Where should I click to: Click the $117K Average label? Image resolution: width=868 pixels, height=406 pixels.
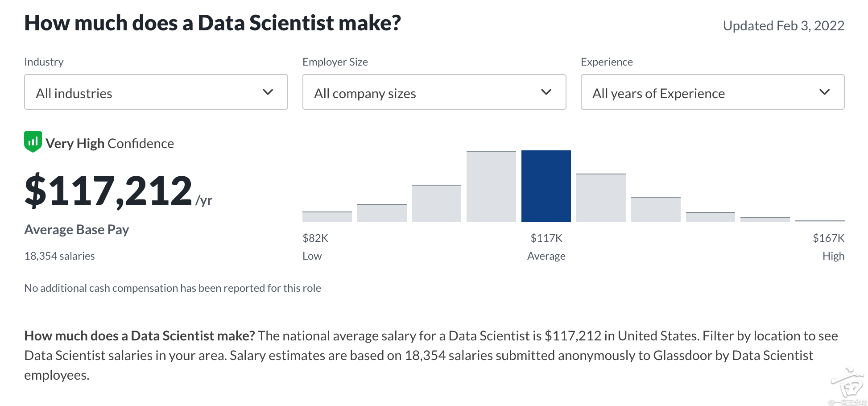tap(546, 246)
